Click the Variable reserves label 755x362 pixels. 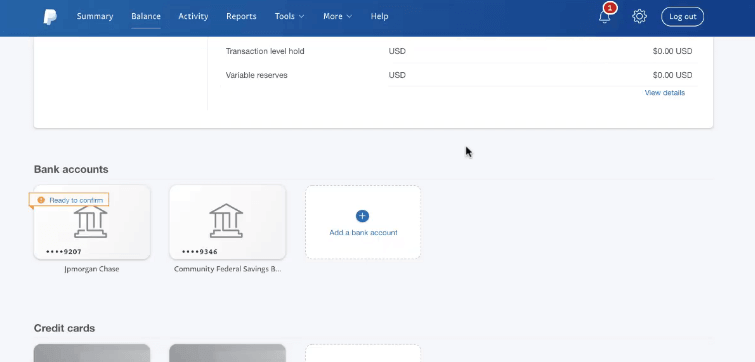coord(256,75)
